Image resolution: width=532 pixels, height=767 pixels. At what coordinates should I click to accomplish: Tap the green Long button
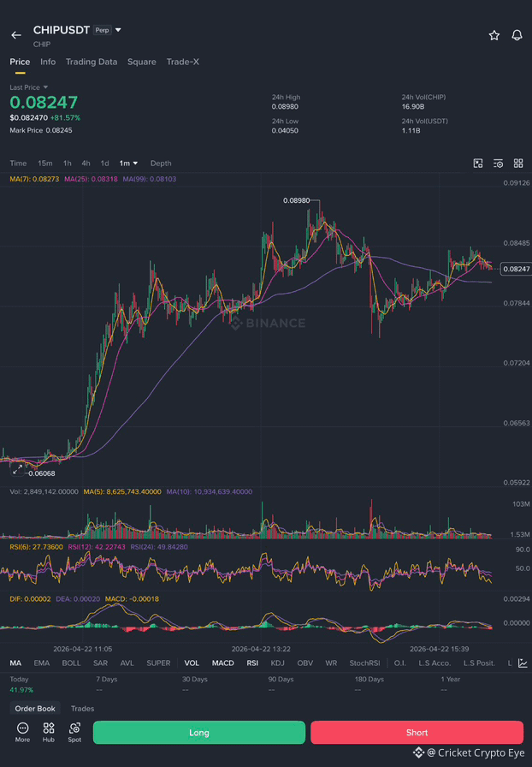click(199, 732)
